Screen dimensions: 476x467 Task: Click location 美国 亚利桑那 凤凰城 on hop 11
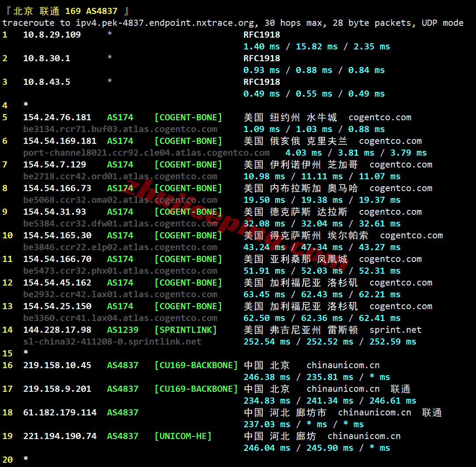point(295,259)
